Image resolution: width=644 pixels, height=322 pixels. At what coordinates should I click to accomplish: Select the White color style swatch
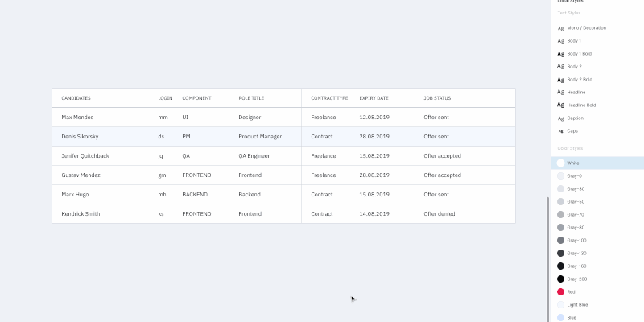coord(560,163)
